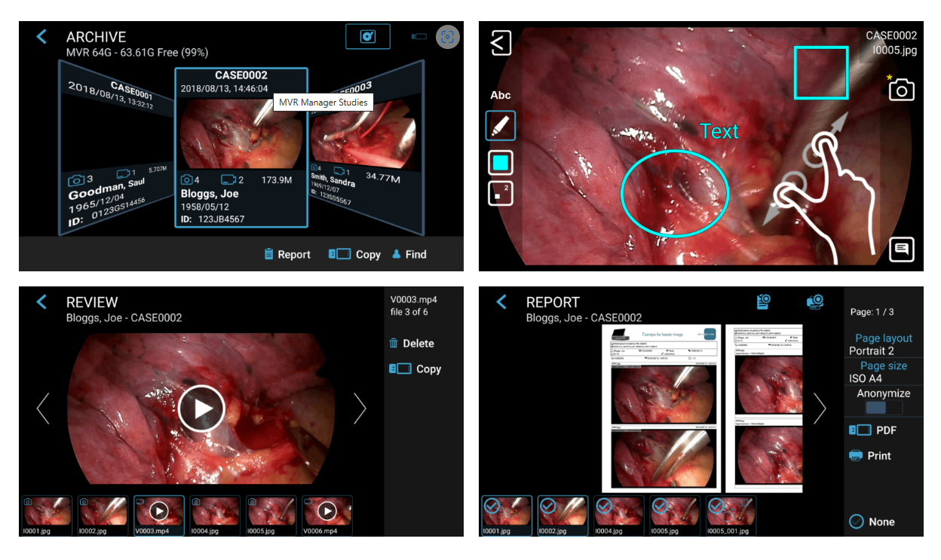
Task: Select the Pen drawing tool
Action: (501, 126)
